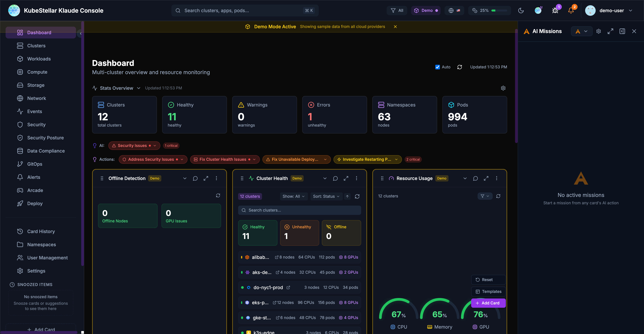The height and width of the screenshot is (334, 644).
Task: Toggle dark mode moon icon
Action: pos(521,11)
